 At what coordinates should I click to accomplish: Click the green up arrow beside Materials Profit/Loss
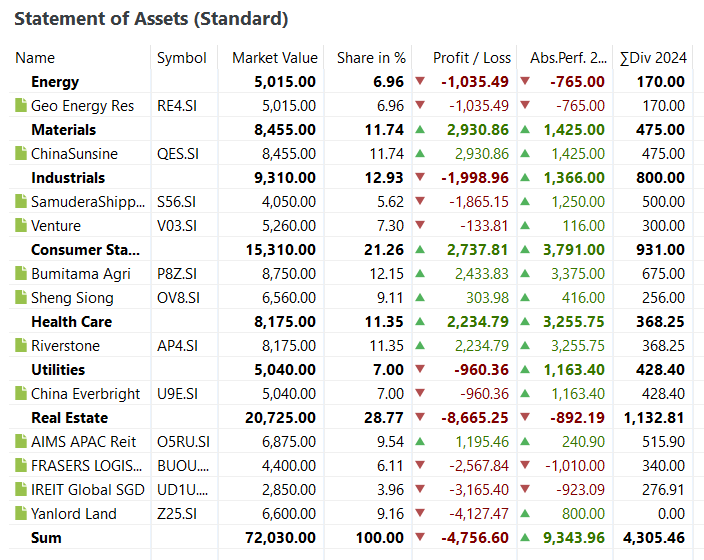pos(420,130)
